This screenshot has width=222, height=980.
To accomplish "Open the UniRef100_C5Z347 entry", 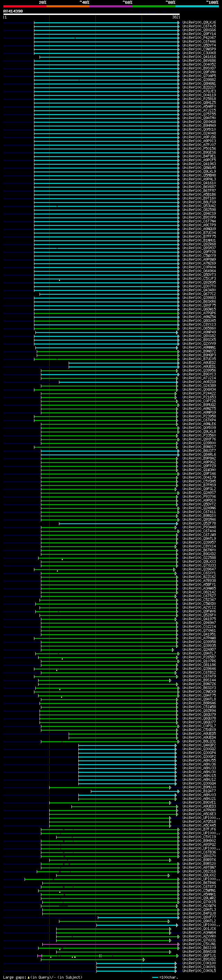I will 199,600.
